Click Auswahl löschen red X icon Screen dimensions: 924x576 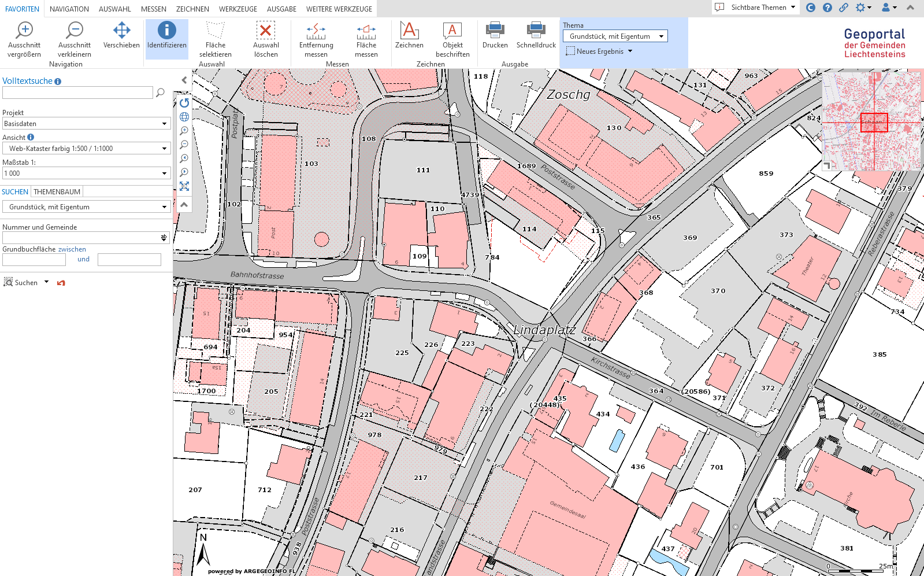(x=266, y=38)
